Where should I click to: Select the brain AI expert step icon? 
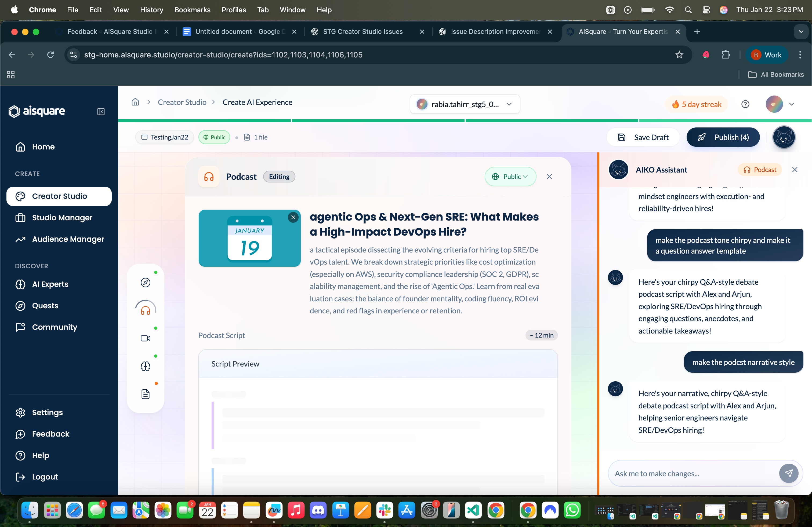(x=145, y=366)
